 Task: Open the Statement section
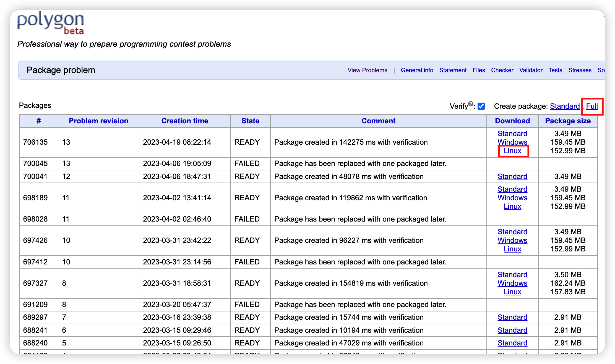(x=453, y=70)
